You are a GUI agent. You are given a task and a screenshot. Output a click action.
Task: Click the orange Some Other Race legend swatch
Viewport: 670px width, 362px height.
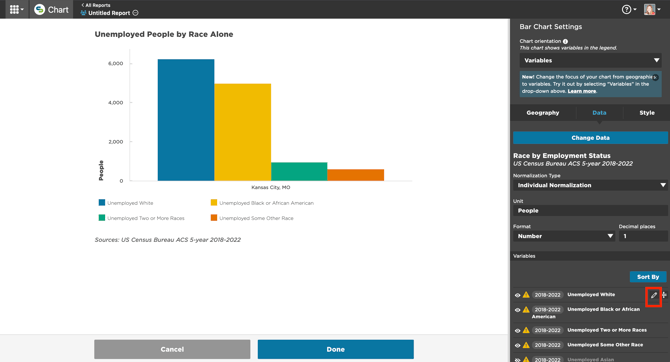214,218
